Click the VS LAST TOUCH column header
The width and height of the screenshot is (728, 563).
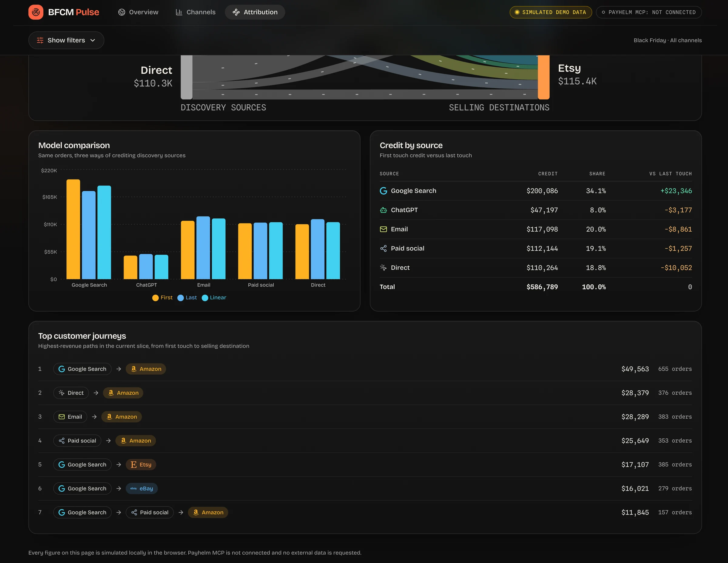(670, 174)
